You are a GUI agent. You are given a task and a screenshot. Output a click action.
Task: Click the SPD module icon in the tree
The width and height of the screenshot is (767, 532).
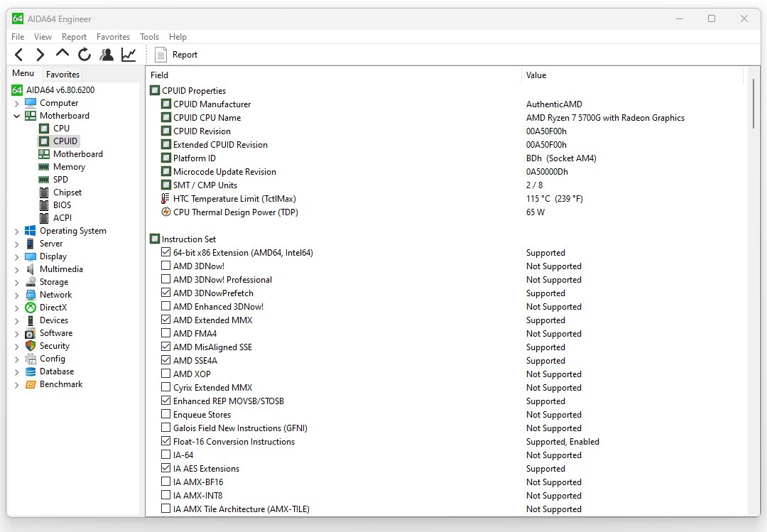44,180
